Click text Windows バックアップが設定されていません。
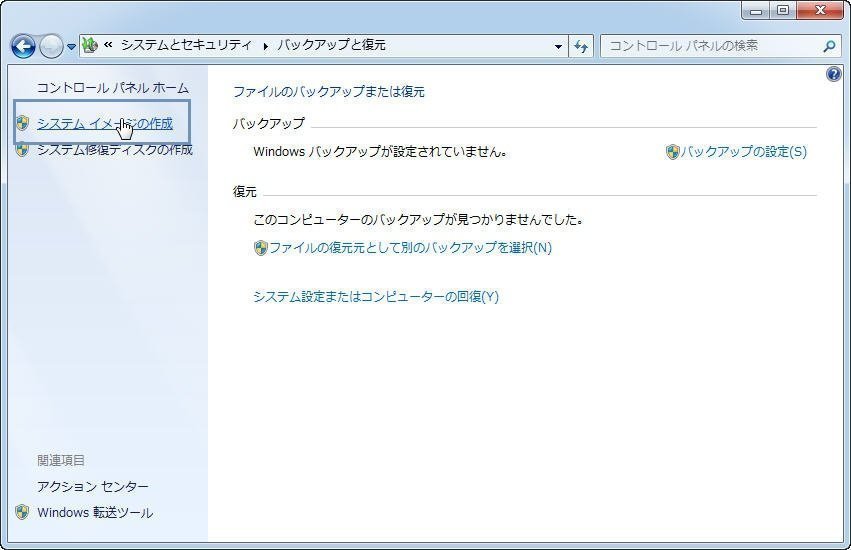851x550 pixels. pyautogui.click(x=380, y=152)
